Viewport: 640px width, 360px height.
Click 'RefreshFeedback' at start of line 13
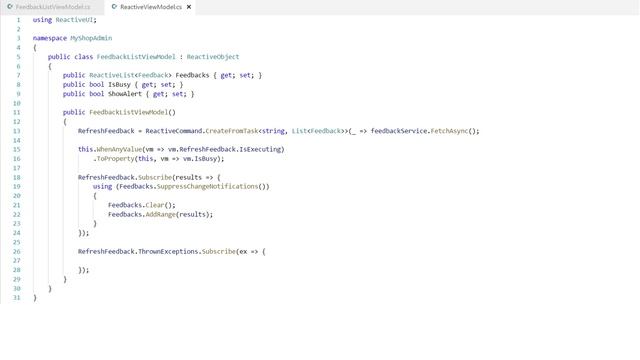pos(106,131)
